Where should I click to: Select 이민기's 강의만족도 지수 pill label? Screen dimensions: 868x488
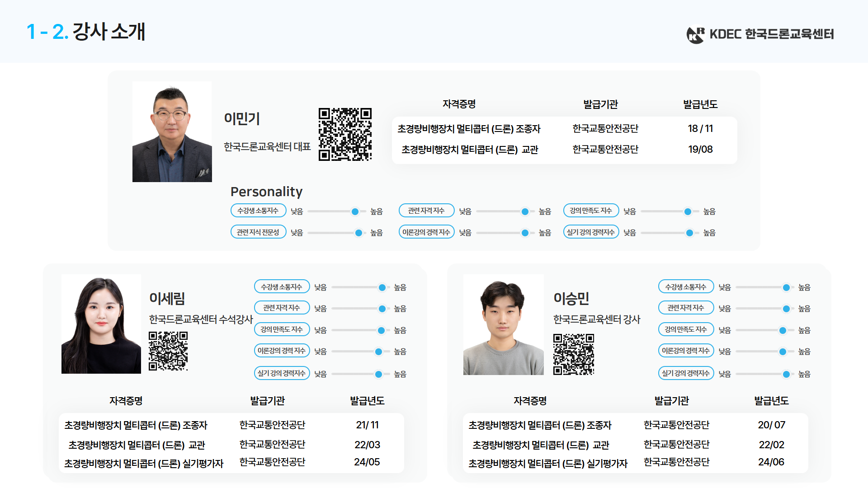(591, 211)
